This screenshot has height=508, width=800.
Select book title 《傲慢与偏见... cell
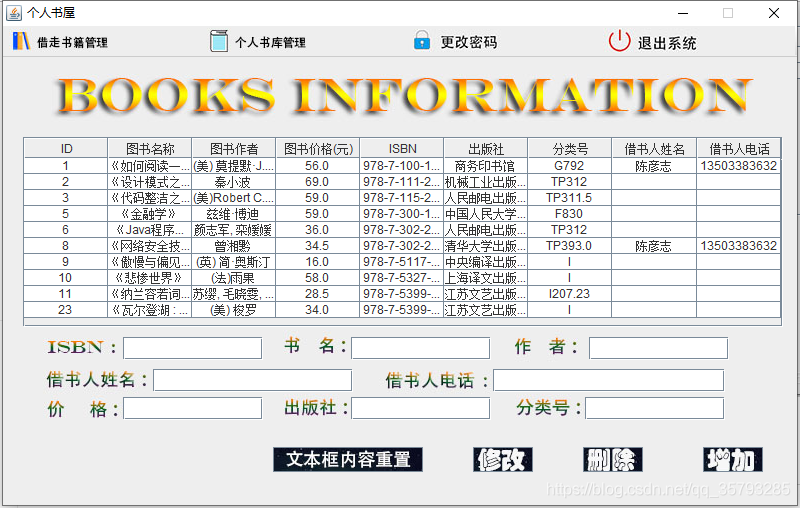tap(149, 262)
